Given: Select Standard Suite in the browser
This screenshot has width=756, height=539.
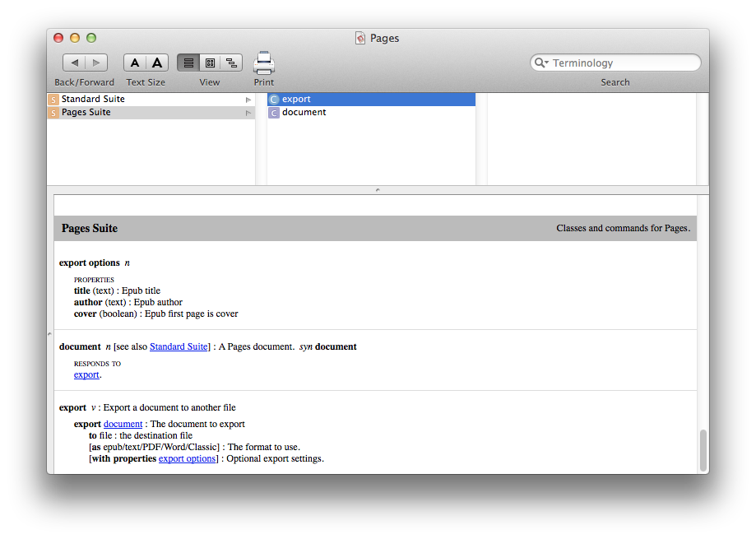Looking at the screenshot, I should (151, 99).
